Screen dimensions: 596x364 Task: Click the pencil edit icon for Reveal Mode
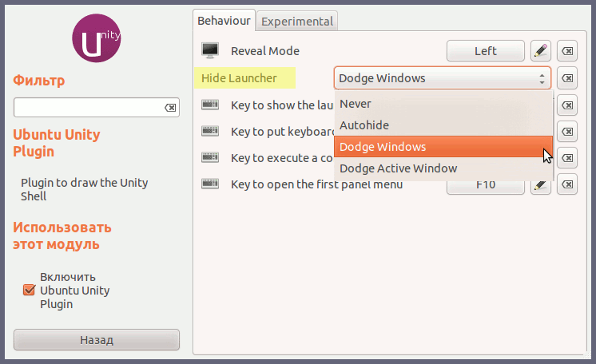[x=540, y=51]
